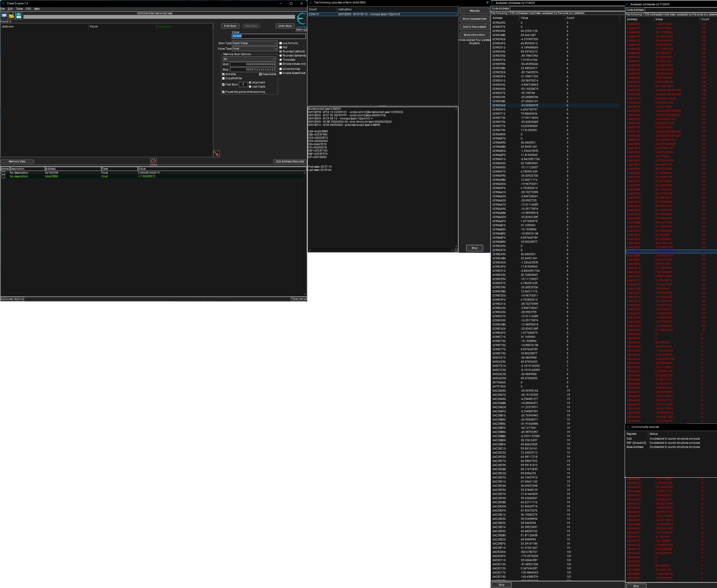The width and height of the screenshot is (717, 588).
Task: Close the opcodes write window
Action: pos(487,3)
